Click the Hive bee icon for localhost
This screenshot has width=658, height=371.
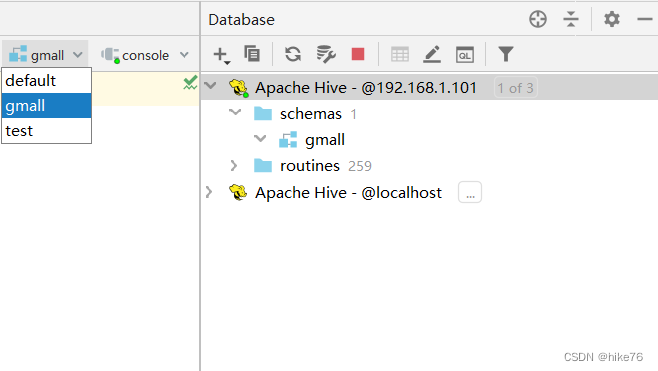[x=238, y=193]
